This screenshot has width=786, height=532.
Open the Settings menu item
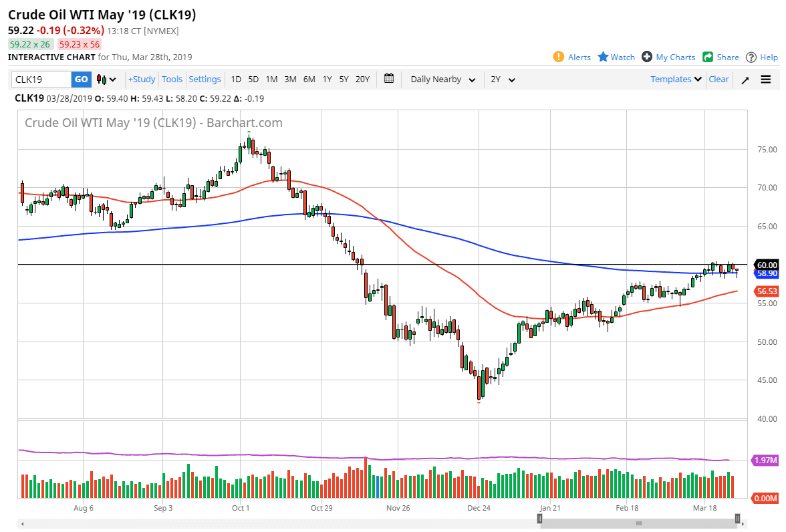(x=205, y=79)
